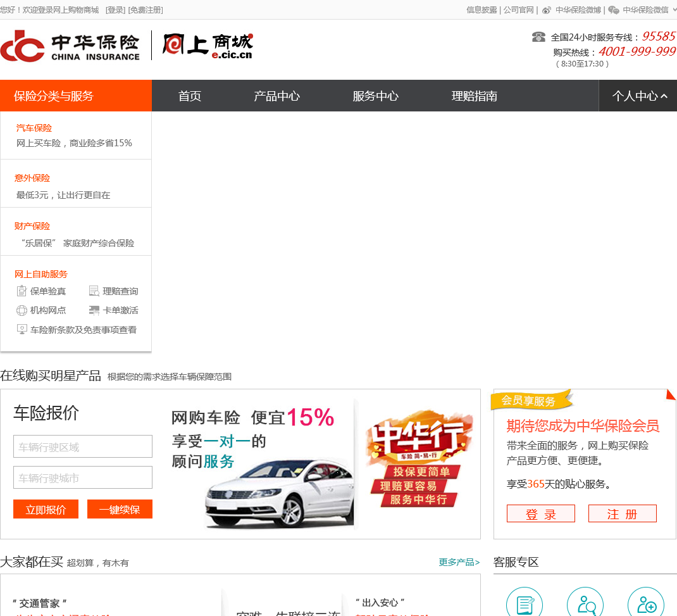Click the 车辆行驶城市 input field
This screenshot has height=616, width=677.
point(83,477)
